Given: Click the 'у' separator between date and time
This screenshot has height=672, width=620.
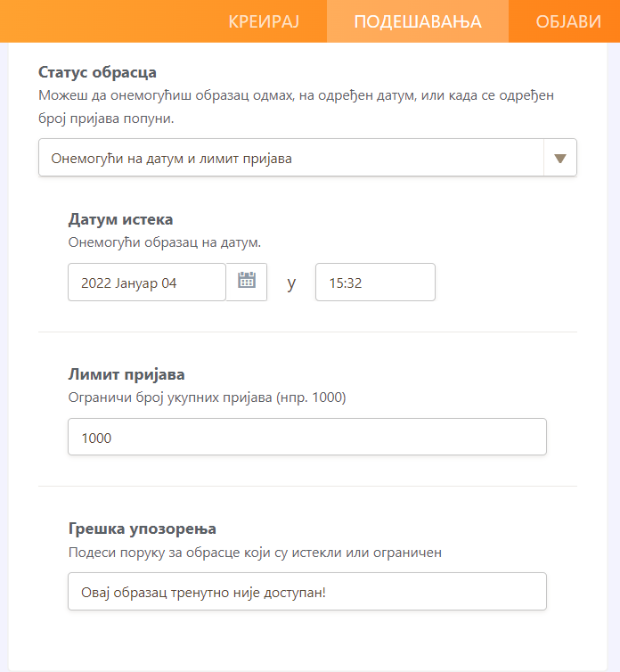Looking at the screenshot, I should coord(291,283).
